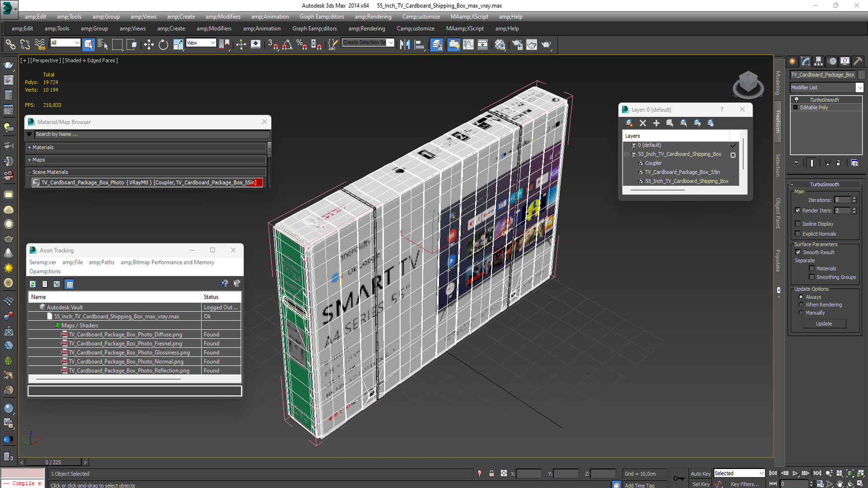This screenshot has width=868, height=488.
Task: Select the Link tool in main toolbar
Action: pyautogui.click(x=10, y=44)
